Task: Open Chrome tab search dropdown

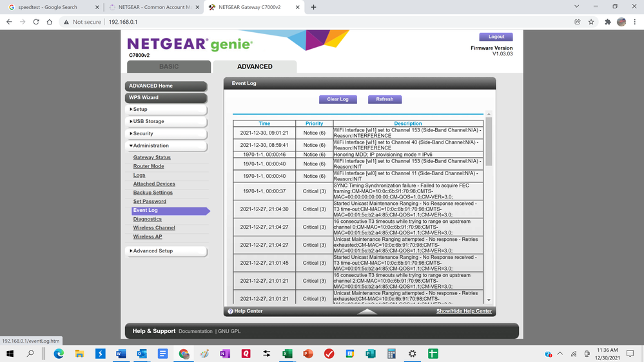Action: [x=577, y=6]
